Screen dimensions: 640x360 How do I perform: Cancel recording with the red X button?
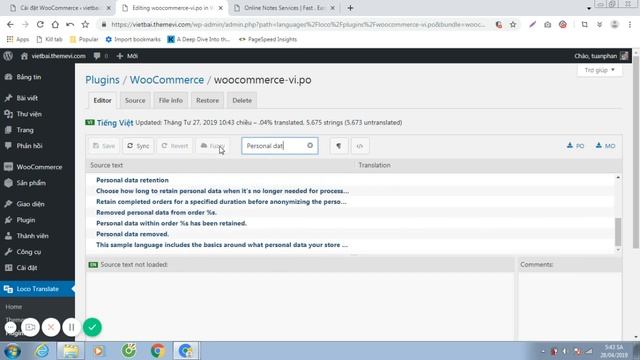pyautogui.click(x=51, y=327)
